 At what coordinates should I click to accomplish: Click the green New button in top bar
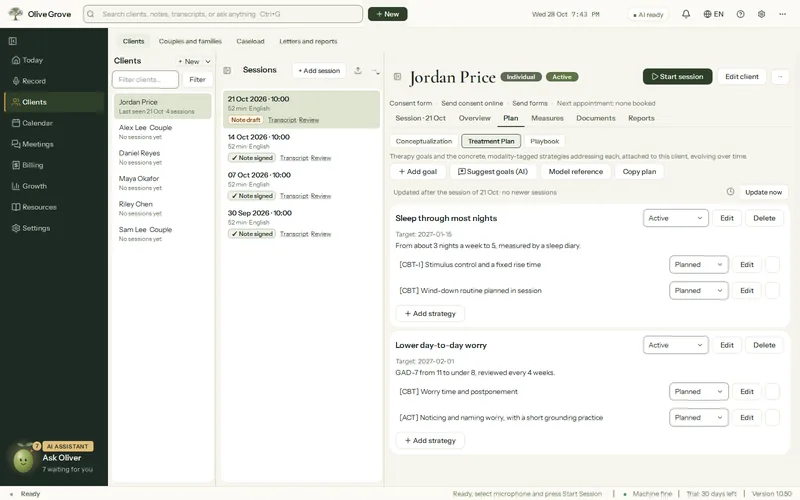(x=388, y=14)
